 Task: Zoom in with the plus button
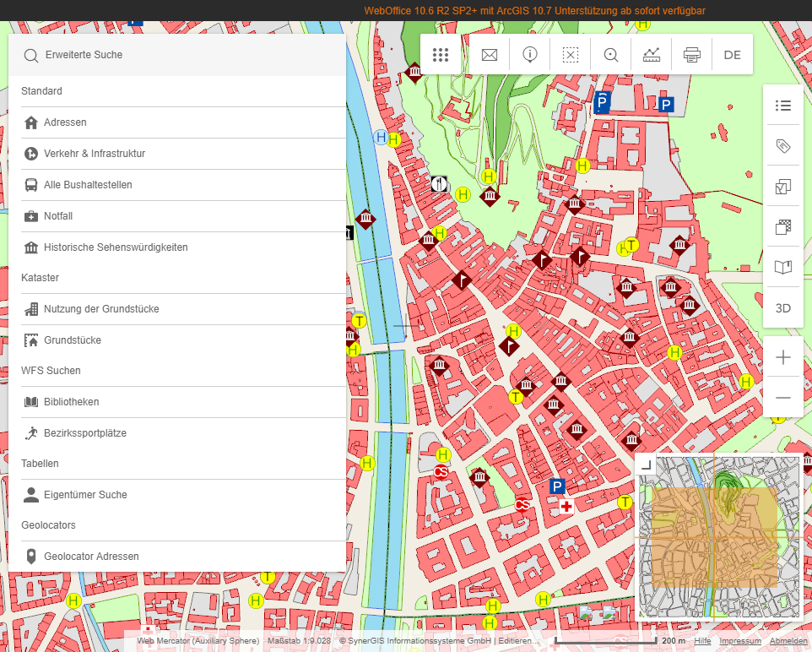click(783, 357)
